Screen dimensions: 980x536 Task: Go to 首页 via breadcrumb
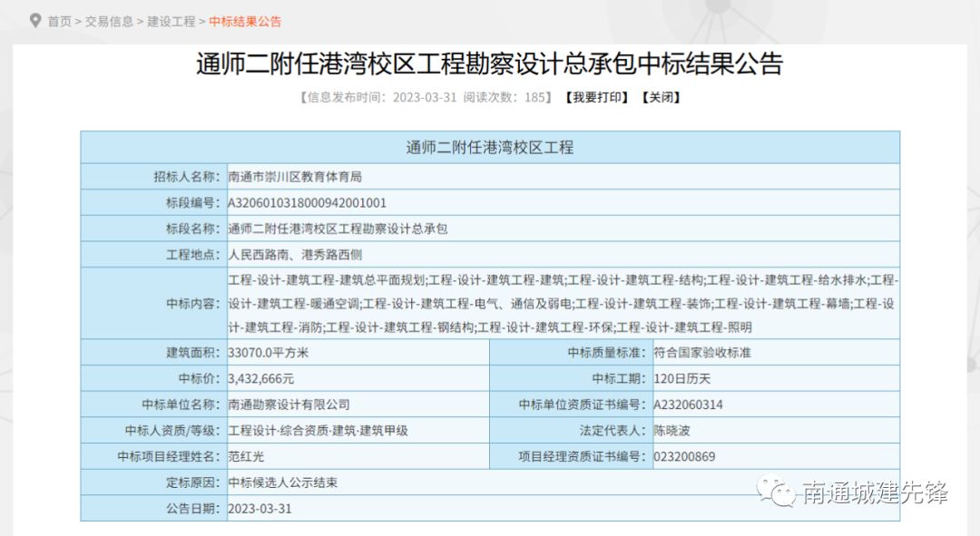59,21
